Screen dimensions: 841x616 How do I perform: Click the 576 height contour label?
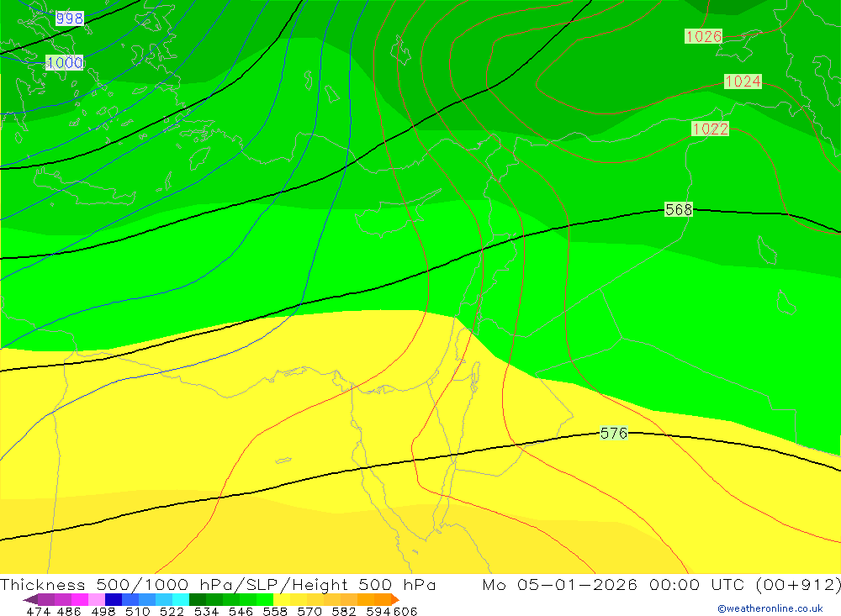pos(614,433)
